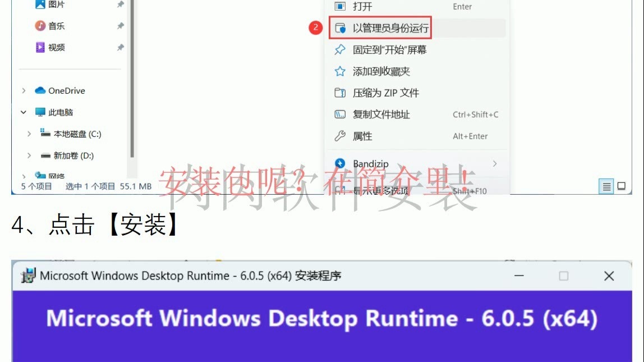Image resolution: width=644 pixels, height=362 pixels.
Task: Click the blue Bandizip icon
Action: [x=339, y=163]
